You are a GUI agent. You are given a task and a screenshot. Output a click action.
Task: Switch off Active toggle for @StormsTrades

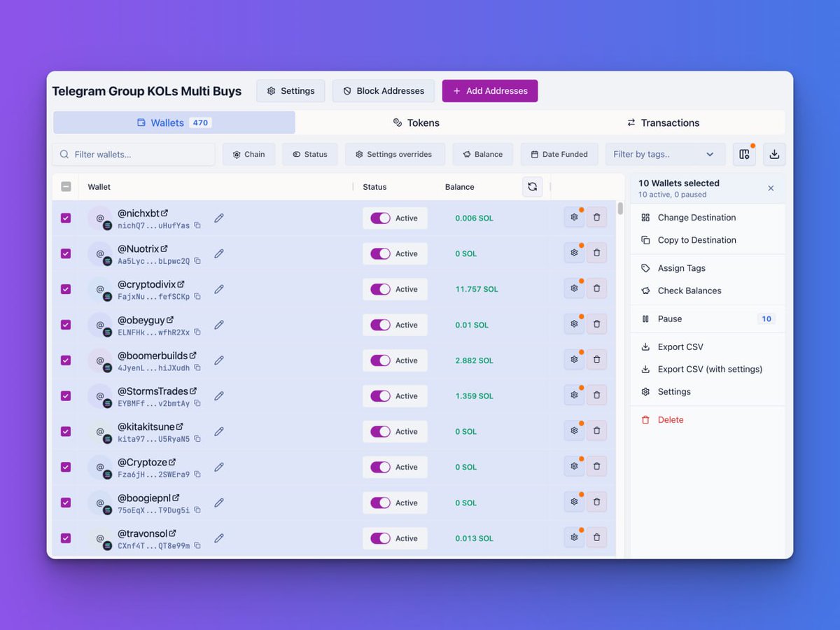[x=380, y=396]
